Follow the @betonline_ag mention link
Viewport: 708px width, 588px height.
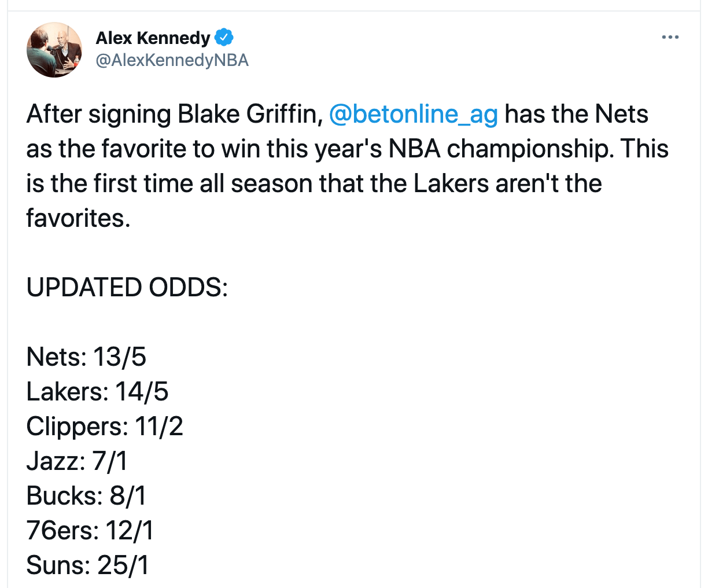click(x=413, y=114)
